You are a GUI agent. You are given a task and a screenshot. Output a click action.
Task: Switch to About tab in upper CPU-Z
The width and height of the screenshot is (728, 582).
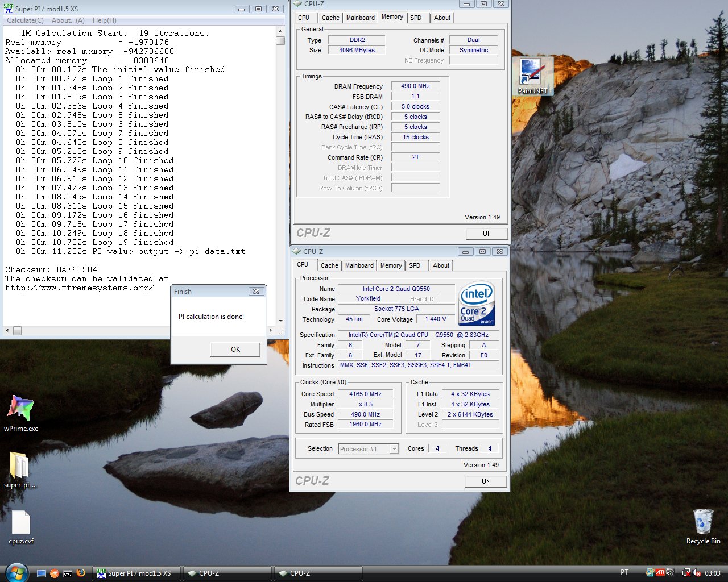click(x=442, y=18)
